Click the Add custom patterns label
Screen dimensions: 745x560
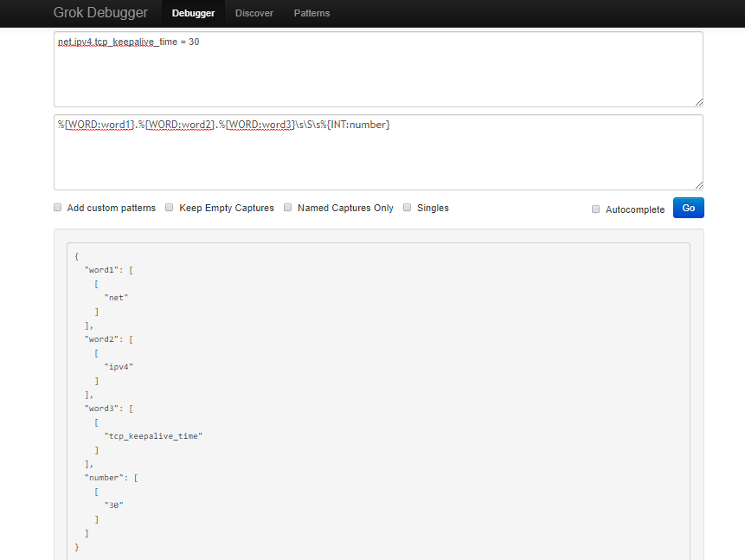111,208
